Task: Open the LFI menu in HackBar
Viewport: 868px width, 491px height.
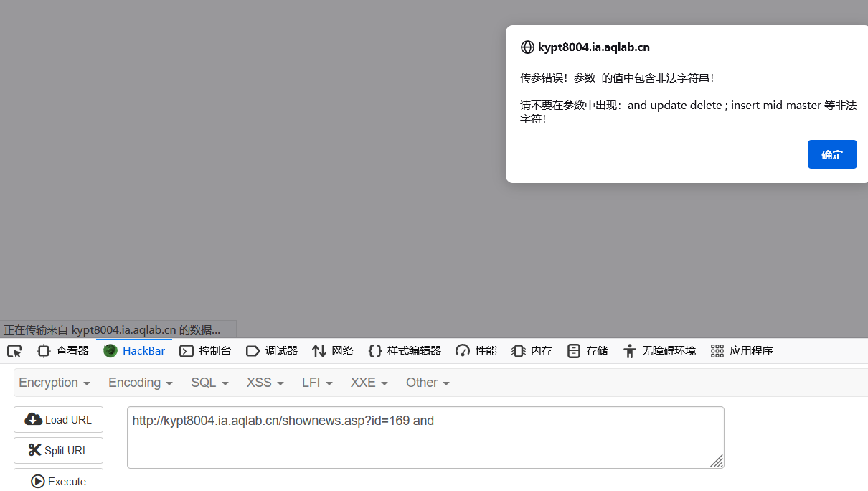Action: (x=316, y=383)
